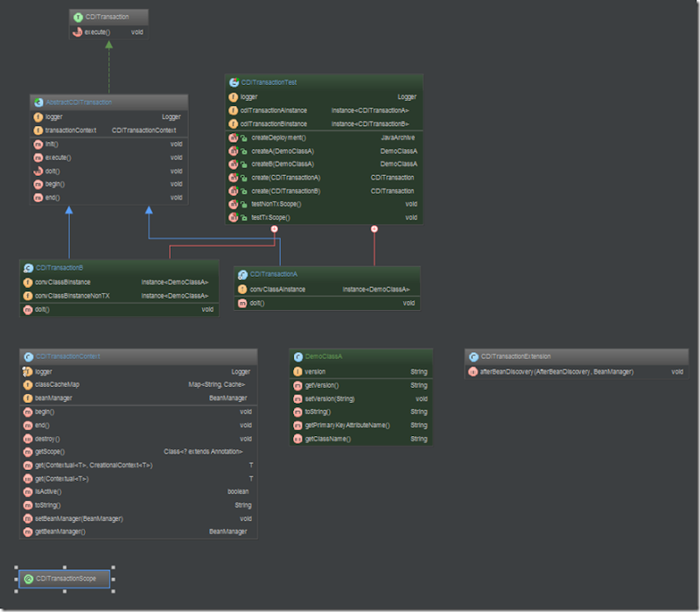The height and width of the screenshot is (612, 700).
Task: Select the CDITransactionA node title
Action: 274,274
